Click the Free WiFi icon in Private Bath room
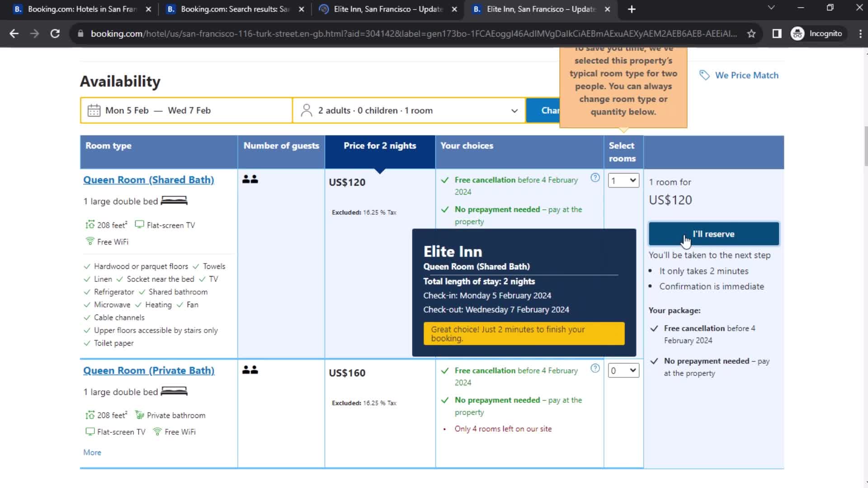The image size is (868, 488). point(157,432)
